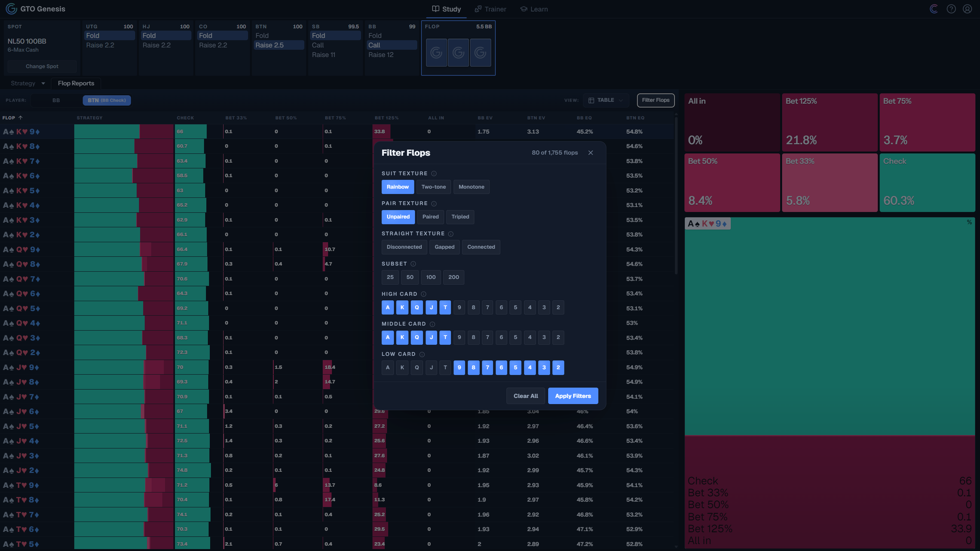Toggle Low Card K filter
Viewport: 980px width, 551px height.
(x=402, y=368)
